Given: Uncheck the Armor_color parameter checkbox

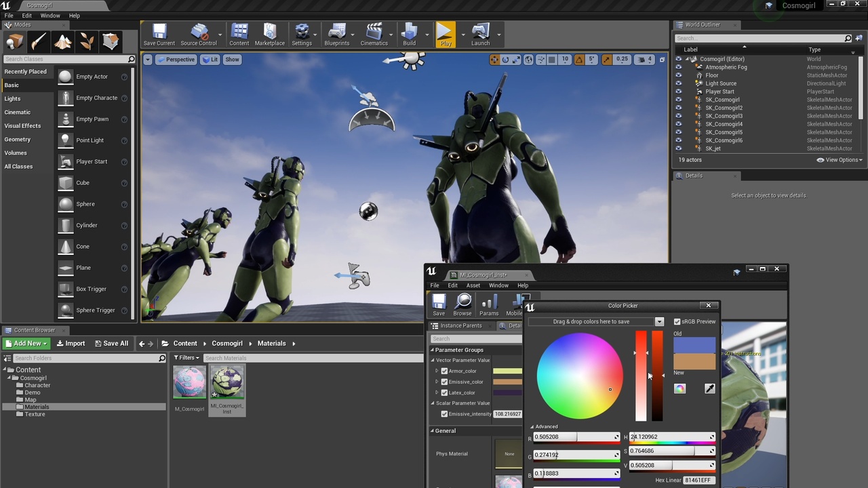Looking at the screenshot, I should [x=444, y=371].
